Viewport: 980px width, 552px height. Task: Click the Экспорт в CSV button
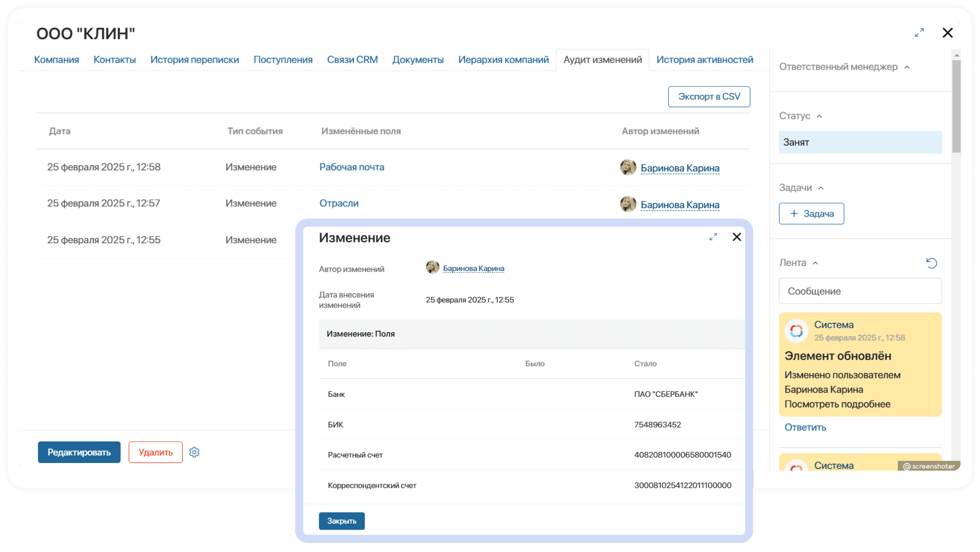(x=709, y=97)
